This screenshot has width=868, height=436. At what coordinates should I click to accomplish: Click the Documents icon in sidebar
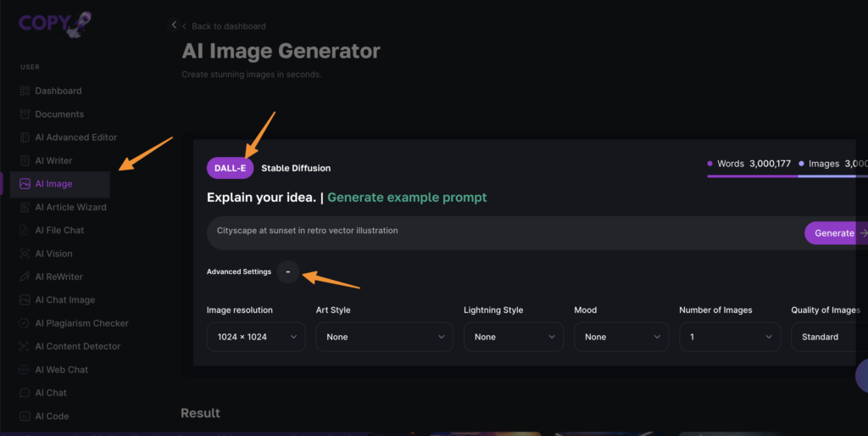[x=25, y=115]
